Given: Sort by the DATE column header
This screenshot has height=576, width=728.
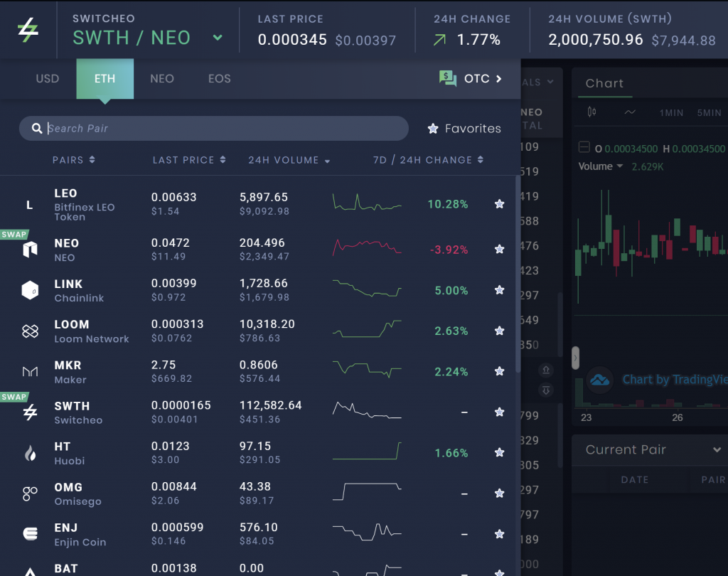Looking at the screenshot, I should (x=635, y=480).
